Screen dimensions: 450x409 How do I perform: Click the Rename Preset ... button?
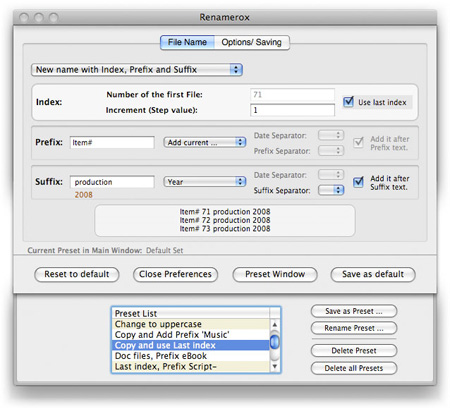coord(354,328)
